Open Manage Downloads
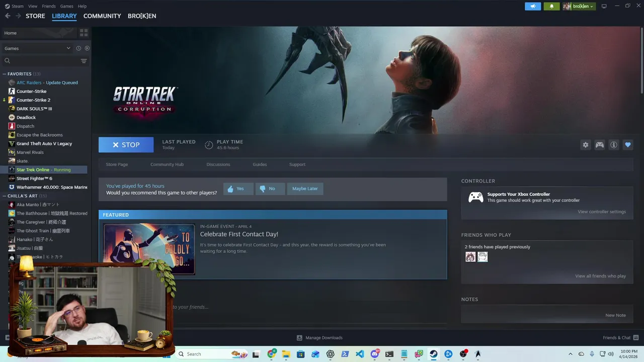 coord(319,338)
